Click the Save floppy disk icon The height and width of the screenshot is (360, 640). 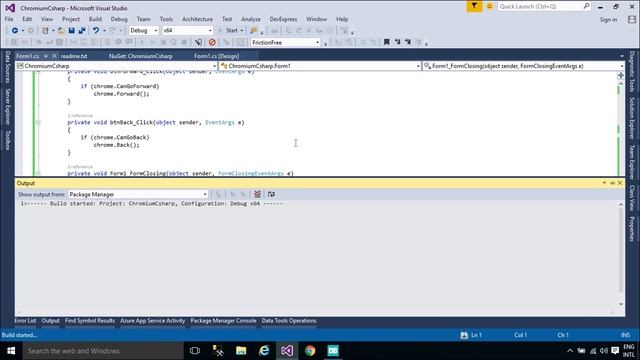point(71,31)
